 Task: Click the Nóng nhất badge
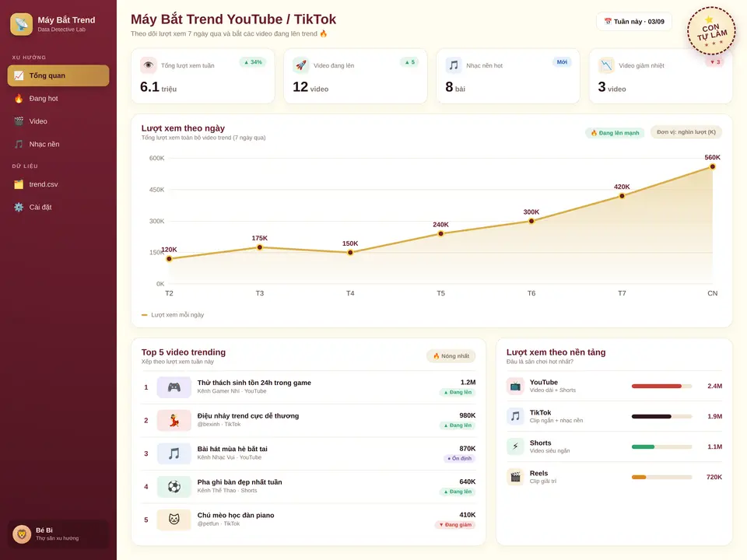(451, 355)
